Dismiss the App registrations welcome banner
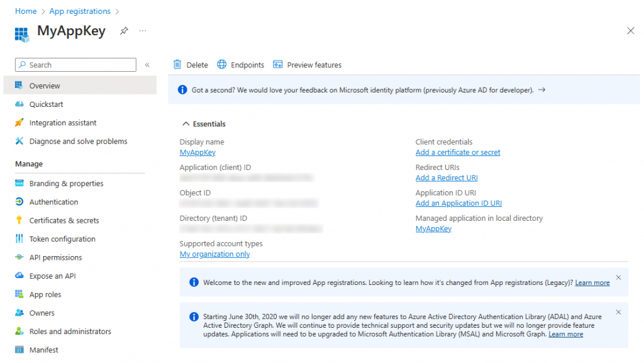This screenshot has width=644, height=363. (618, 277)
